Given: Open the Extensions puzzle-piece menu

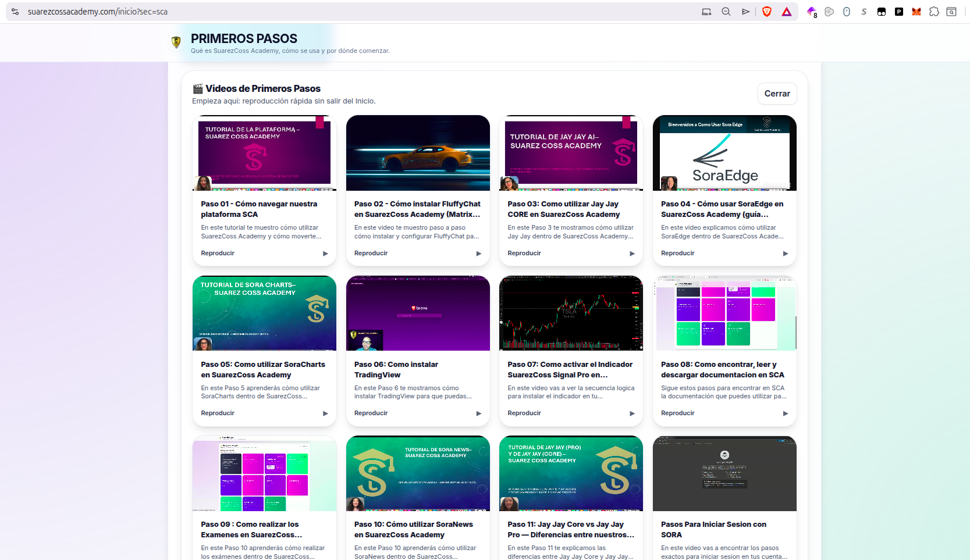Looking at the screenshot, I should [x=934, y=12].
